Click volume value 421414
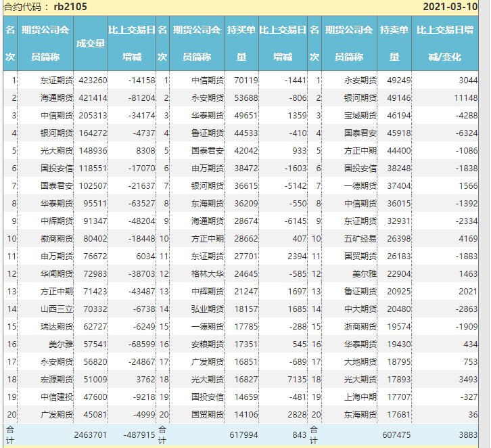This screenshot has width=491, height=448. point(93,98)
